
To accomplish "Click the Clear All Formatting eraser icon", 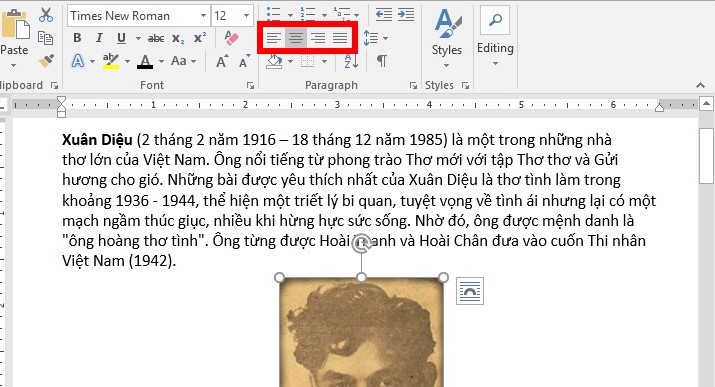I will [x=232, y=38].
